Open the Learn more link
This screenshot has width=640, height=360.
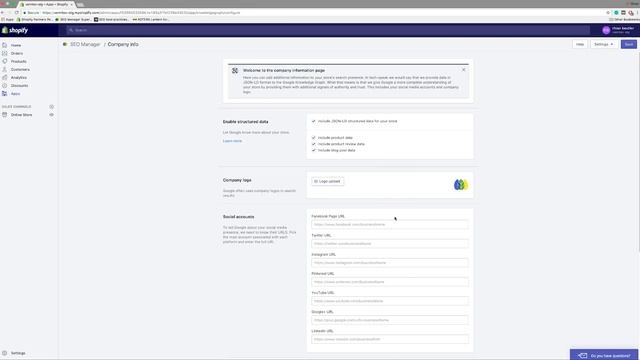tap(232, 141)
